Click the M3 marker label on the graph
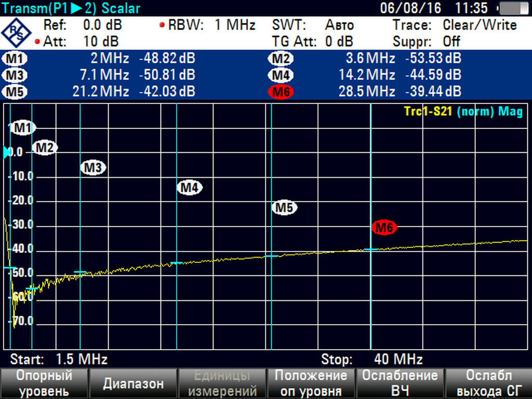The height and width of the screenshot is (399, 532). tap(93, 167)
